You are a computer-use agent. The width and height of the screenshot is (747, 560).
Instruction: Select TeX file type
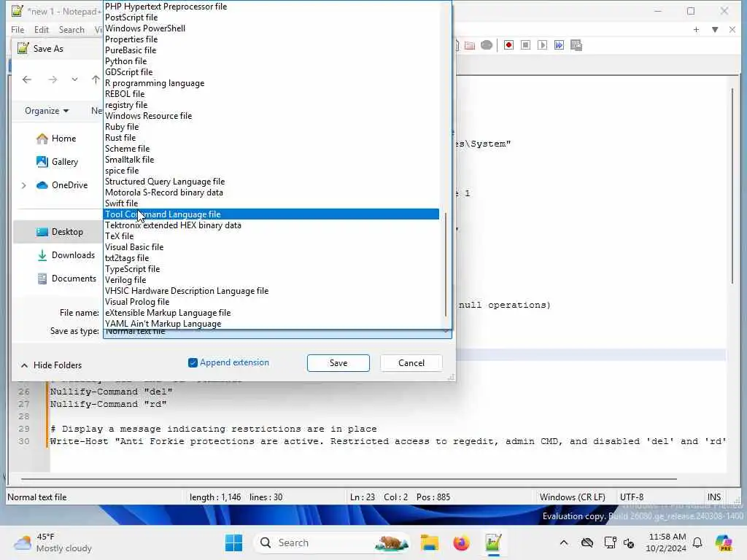pyautogui.click(x=271, y=237)
